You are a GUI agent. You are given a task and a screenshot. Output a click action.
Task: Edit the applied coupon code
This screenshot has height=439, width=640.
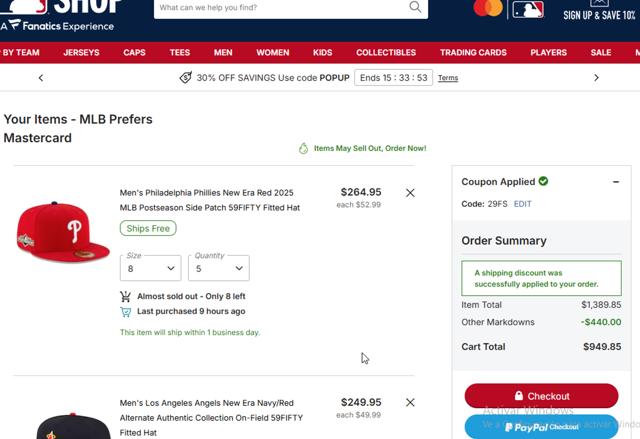(x=522, y=204)
